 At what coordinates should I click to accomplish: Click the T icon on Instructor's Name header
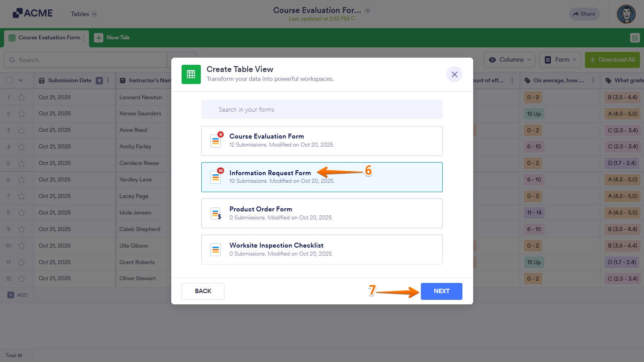[x=123, y=80]
